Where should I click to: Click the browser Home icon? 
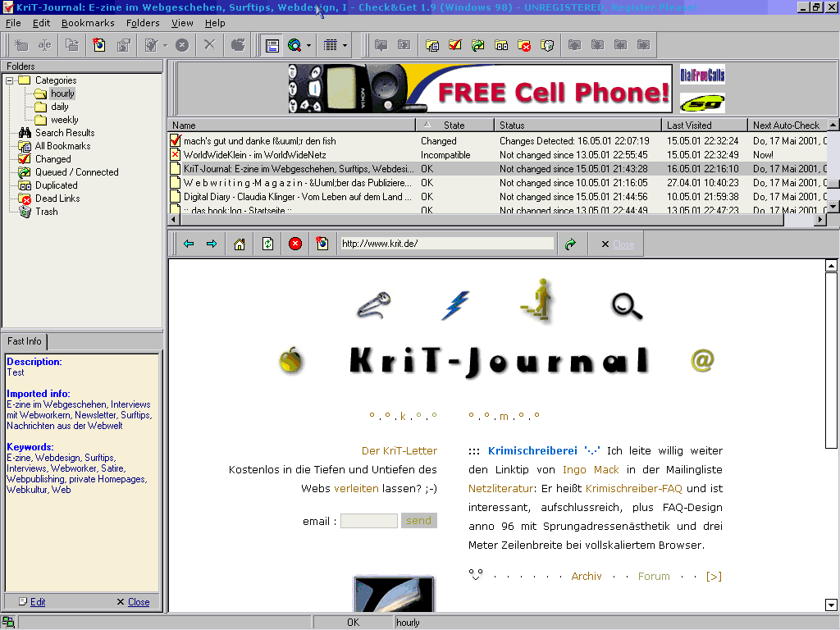click(240, 244)
